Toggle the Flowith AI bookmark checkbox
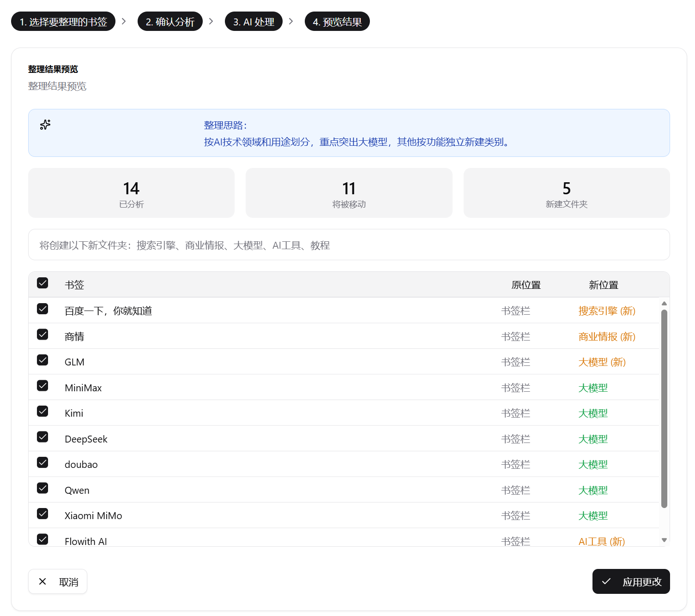Viewport: 695px width, 616px height. (x=42, y=539)
